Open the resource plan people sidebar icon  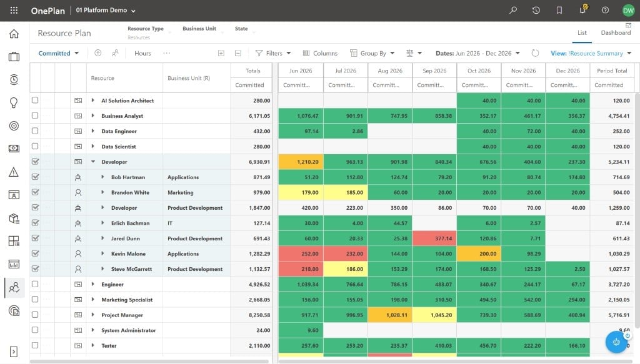14,288
